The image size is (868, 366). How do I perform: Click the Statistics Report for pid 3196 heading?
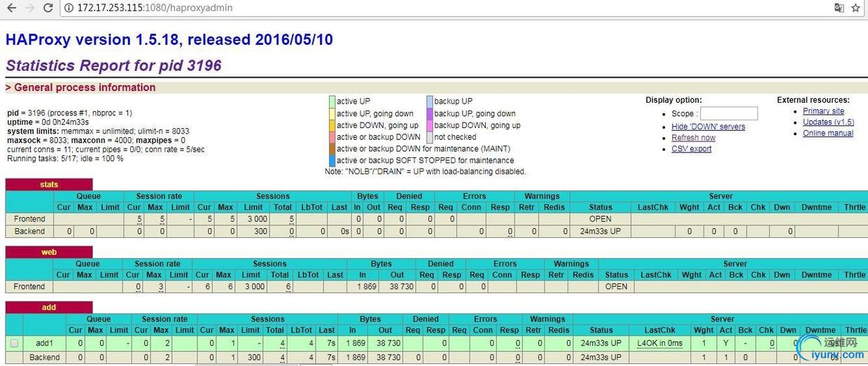point(113,66)
